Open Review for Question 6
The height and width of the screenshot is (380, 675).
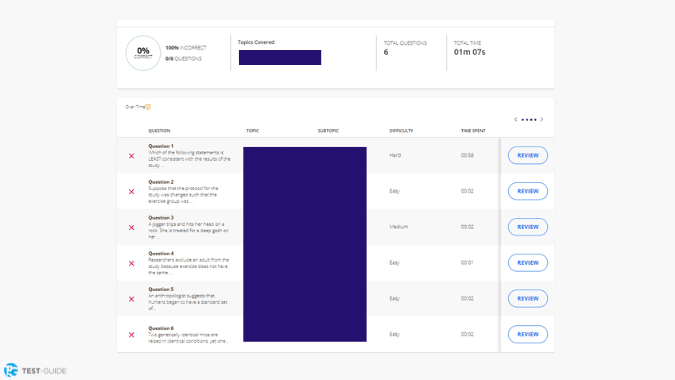[x=528, y=334]
